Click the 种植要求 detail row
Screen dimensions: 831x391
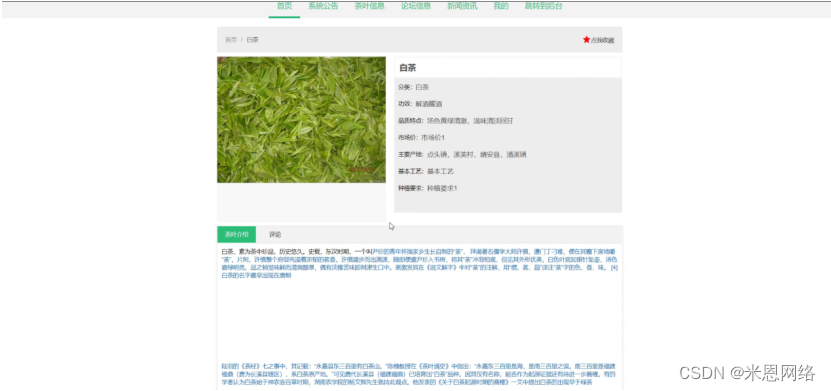point(427,189)
